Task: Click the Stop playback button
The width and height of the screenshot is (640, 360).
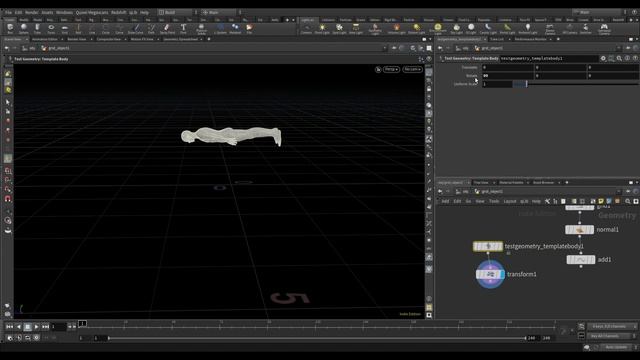Action: pos(27,327)
